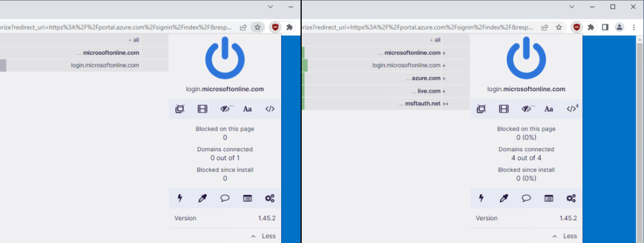Image resolution: width=644 pixels, height=243 pixels.
Task: Open dashboard gears icon in left window
Action: pyautogui.click(x=270, y=199)
